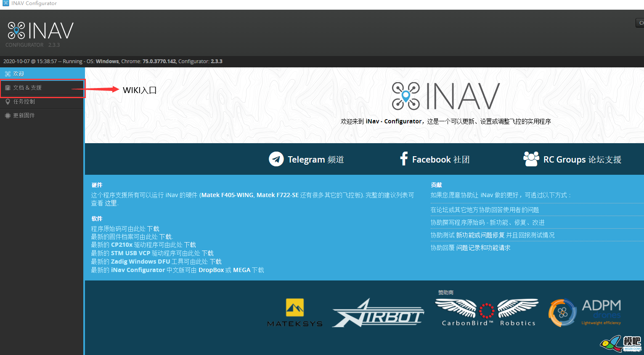Open the MEGA download link
The width and height of the screenshot is (644, 355).
[x=242, y=270]
